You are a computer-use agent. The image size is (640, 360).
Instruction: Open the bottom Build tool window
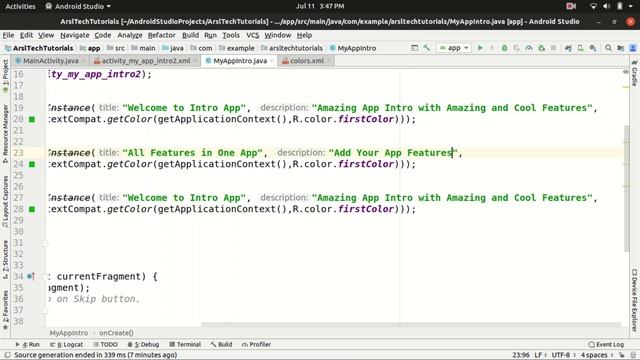pos(221,344)
